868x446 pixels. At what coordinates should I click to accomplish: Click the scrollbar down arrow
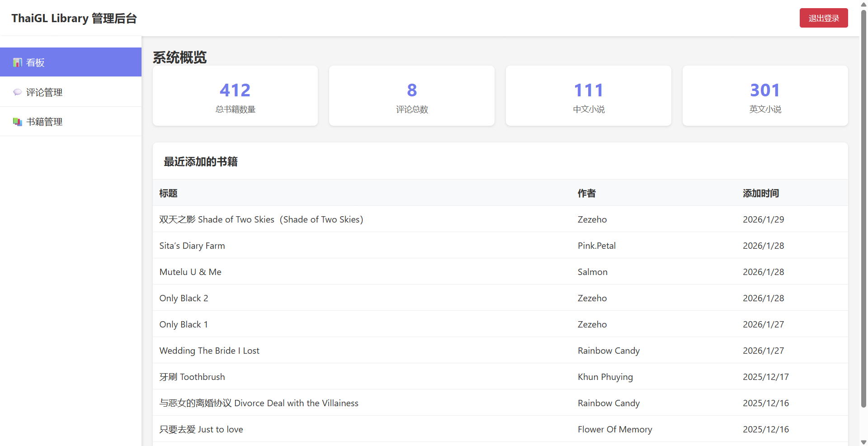tap(863, 442)
